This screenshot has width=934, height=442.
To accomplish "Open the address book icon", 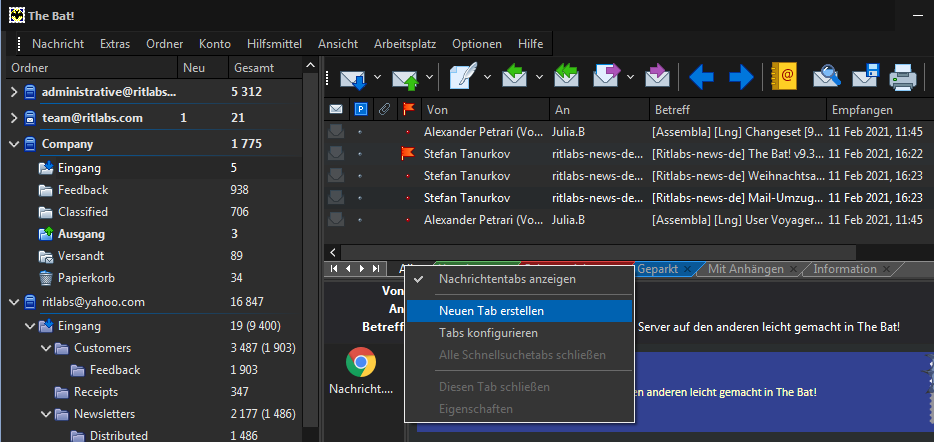I will 784,76.
